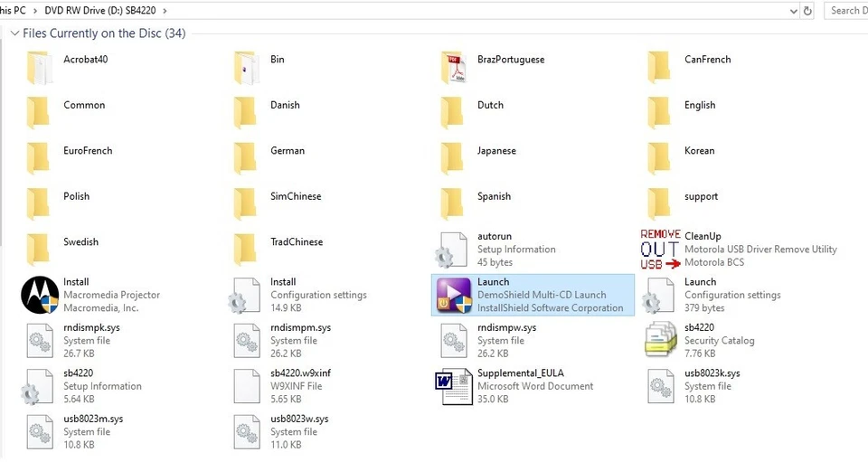Select the rndismpk.sys file icon
The image size is (868, 462).
40,341
